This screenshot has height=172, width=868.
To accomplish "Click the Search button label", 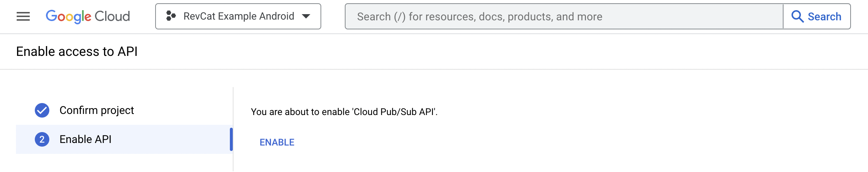I will (x=824, y=16).
